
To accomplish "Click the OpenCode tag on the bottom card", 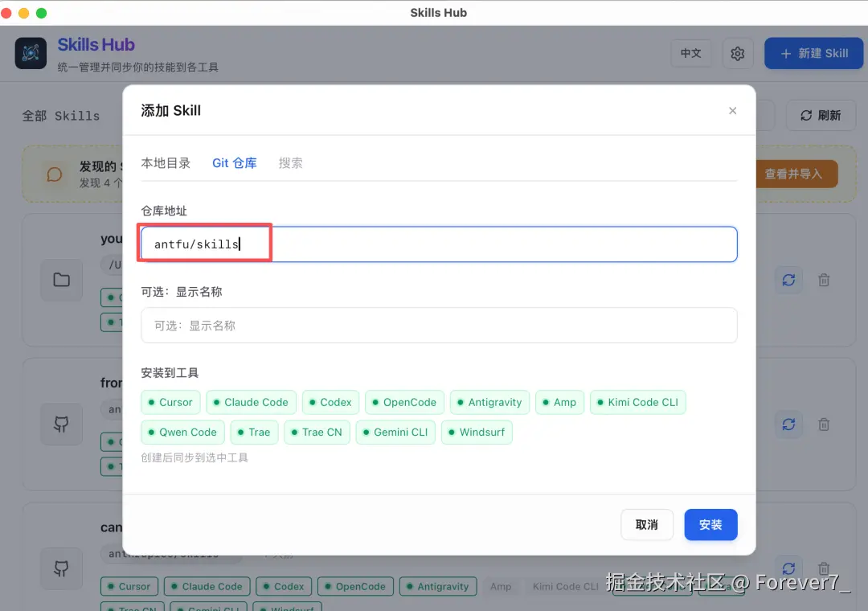I will (355, 586).
